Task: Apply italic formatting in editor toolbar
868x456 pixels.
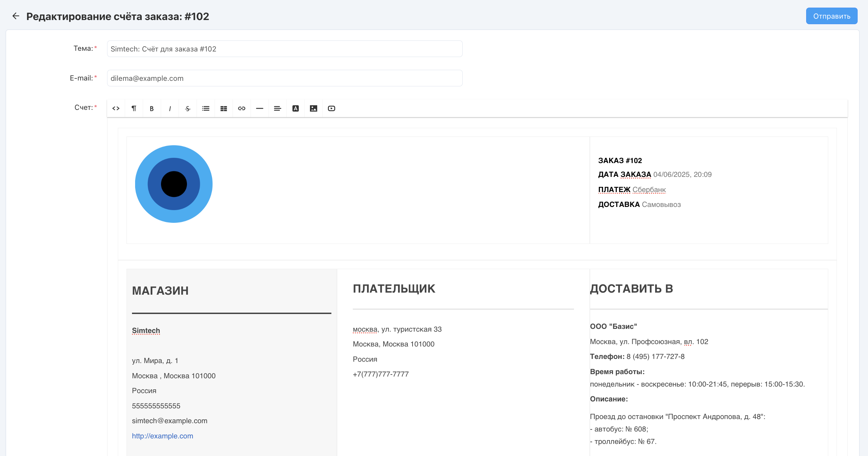Action: 170,108
